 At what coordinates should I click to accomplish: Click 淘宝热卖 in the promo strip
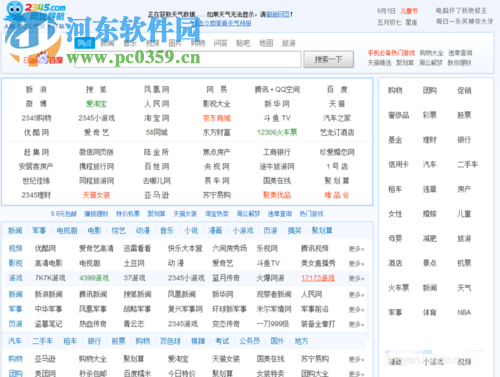coord(217,214)
